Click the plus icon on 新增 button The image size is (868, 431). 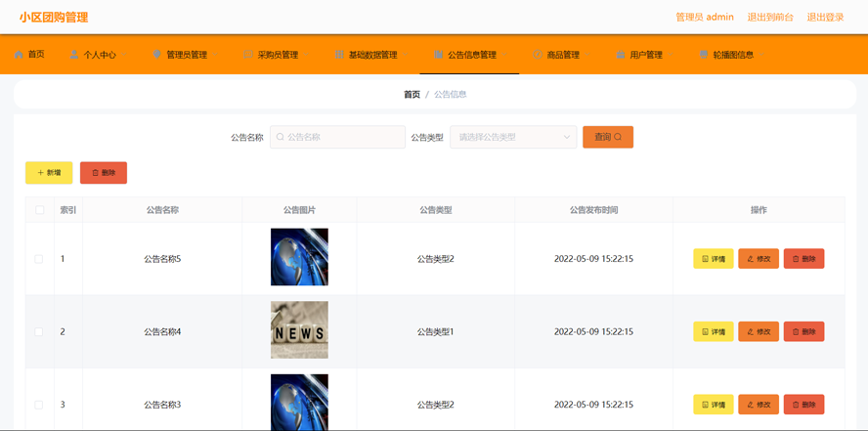point(40,173)
